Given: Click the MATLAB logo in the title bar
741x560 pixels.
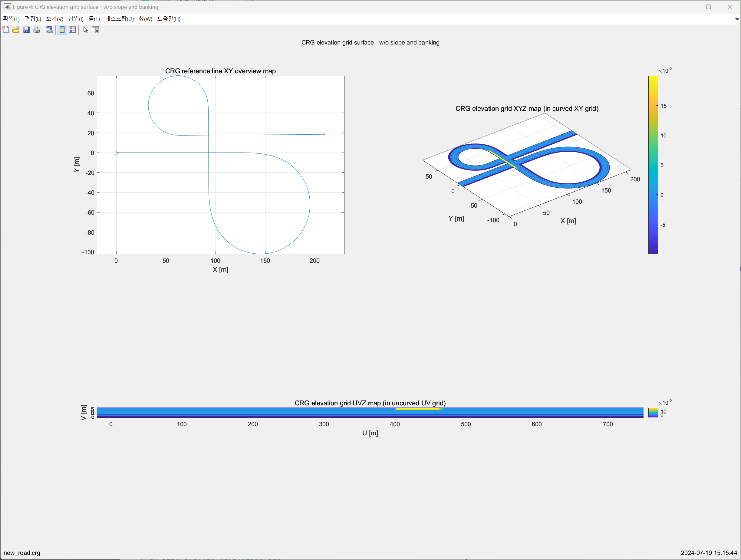Looking at the screenshot, I should [7, 7].
